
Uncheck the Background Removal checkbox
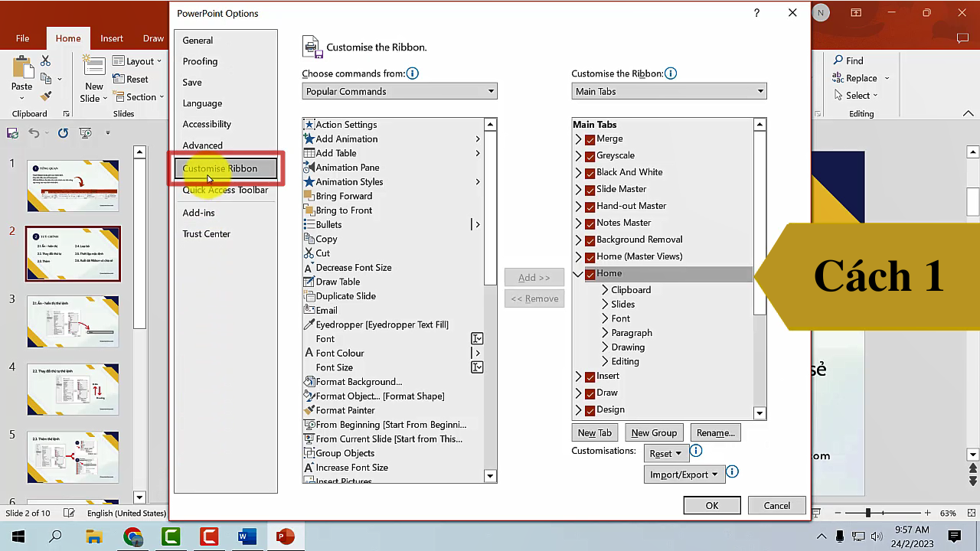click(x=590, y=240)
